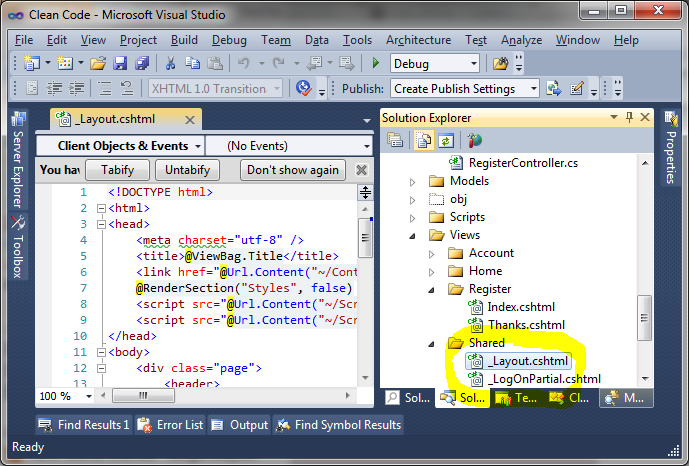Increase line indent icon
This screenshot has height=466, width=689.
(x=76, y=89)
